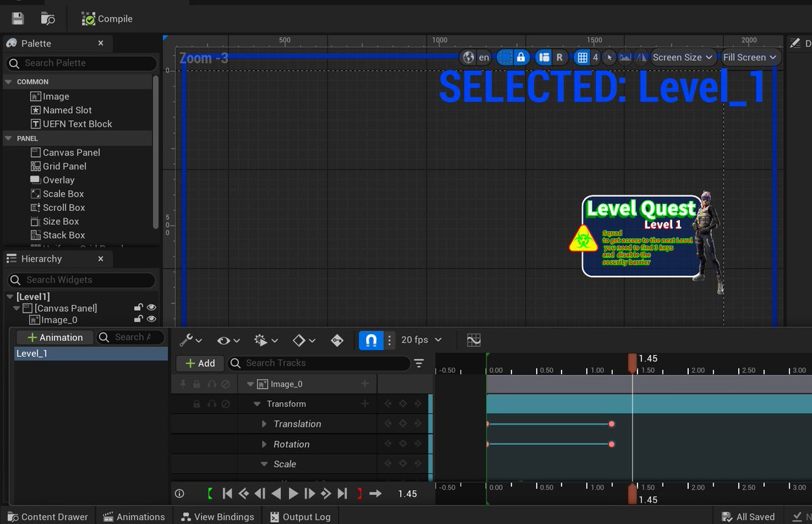
Task: Toggle visibility eye of Image_0
Action: (x=152, y=320)
